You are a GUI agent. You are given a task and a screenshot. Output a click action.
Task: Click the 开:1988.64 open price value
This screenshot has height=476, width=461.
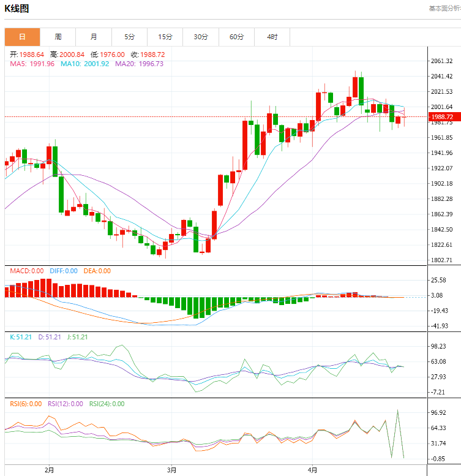point(27,55)
